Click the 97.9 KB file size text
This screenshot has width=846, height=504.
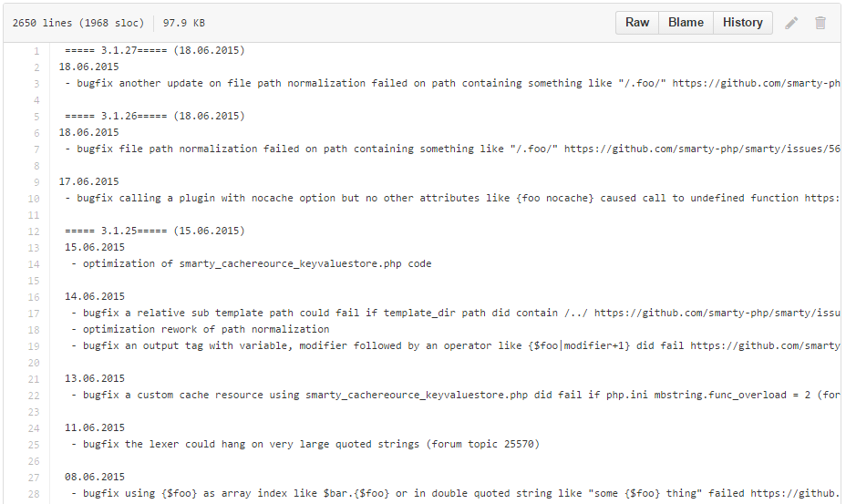184,23
